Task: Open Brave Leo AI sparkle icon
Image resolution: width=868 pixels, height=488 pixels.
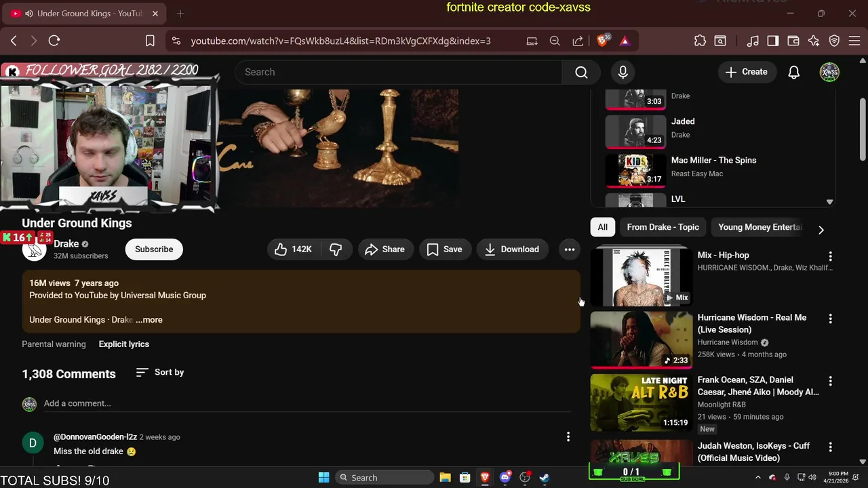Action: 814,41
